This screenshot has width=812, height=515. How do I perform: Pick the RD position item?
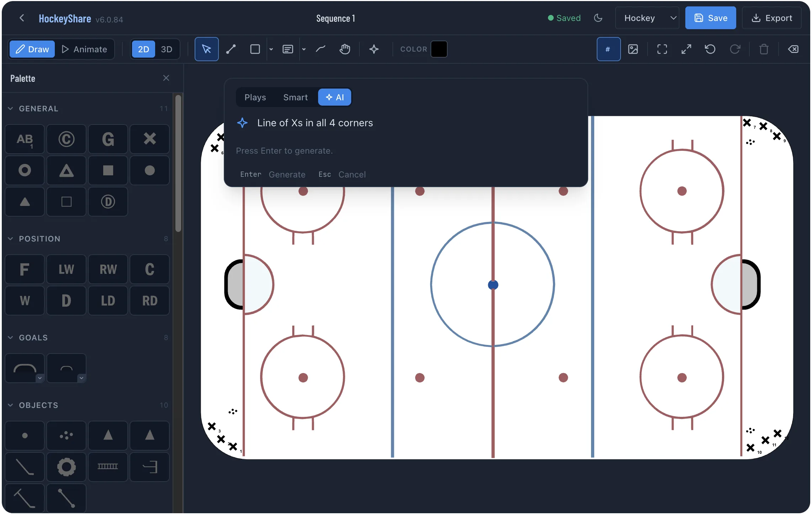click(x=150, y=301)
